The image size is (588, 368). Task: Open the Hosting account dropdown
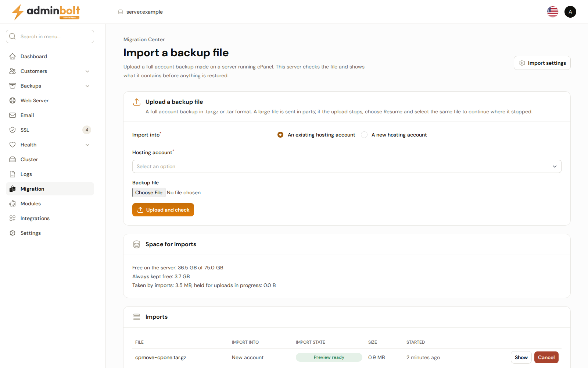coord(347,166)
